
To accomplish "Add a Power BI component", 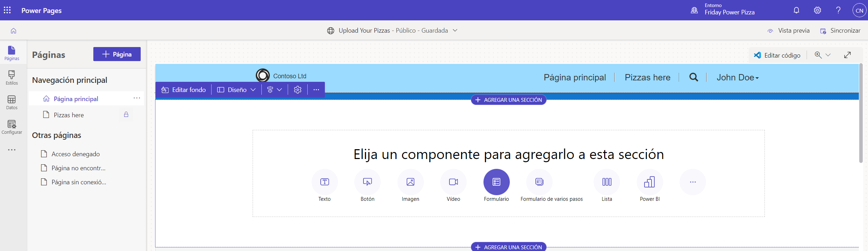I will tap(650, 182).
